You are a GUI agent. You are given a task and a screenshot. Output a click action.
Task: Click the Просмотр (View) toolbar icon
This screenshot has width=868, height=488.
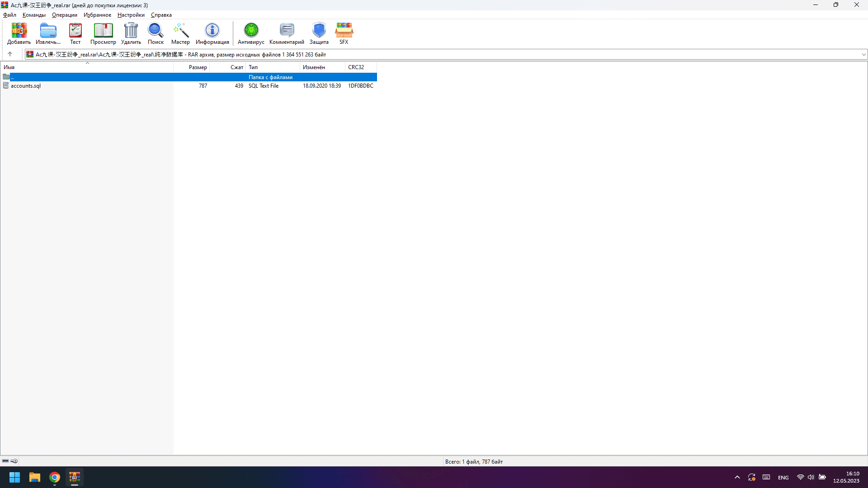pyautogui.click(x=103, y=33)
